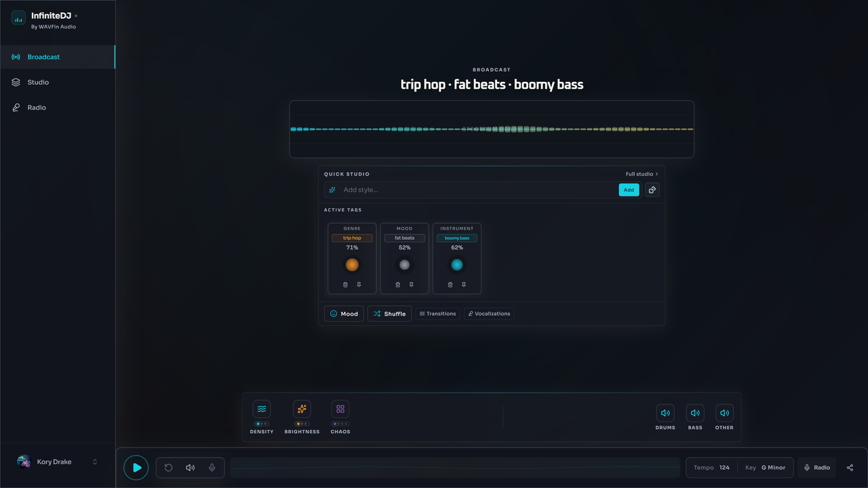Click the 62% boomy bass value
Viewport: 868px width, 488px height.
(457, 248)
